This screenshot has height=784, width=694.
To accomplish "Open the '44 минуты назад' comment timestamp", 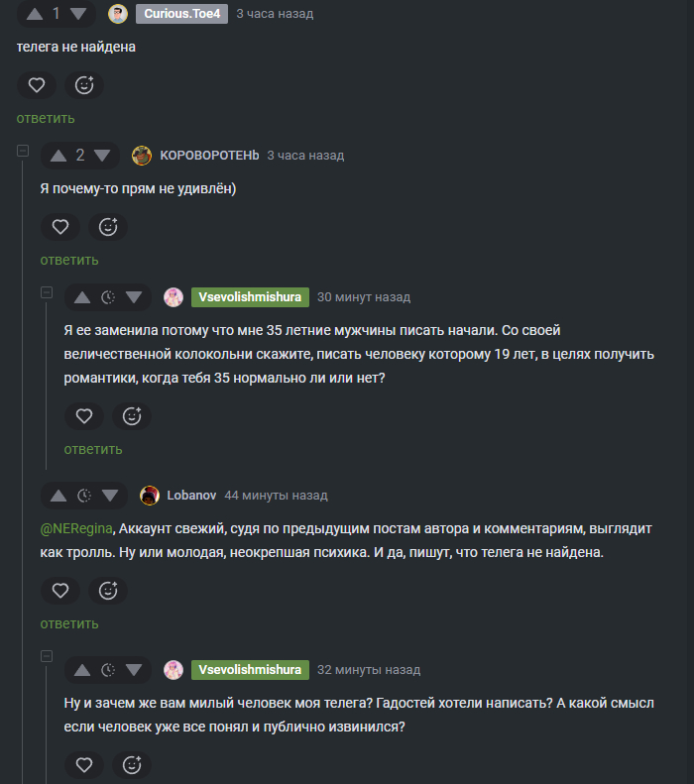I will [x=276, y=496].
